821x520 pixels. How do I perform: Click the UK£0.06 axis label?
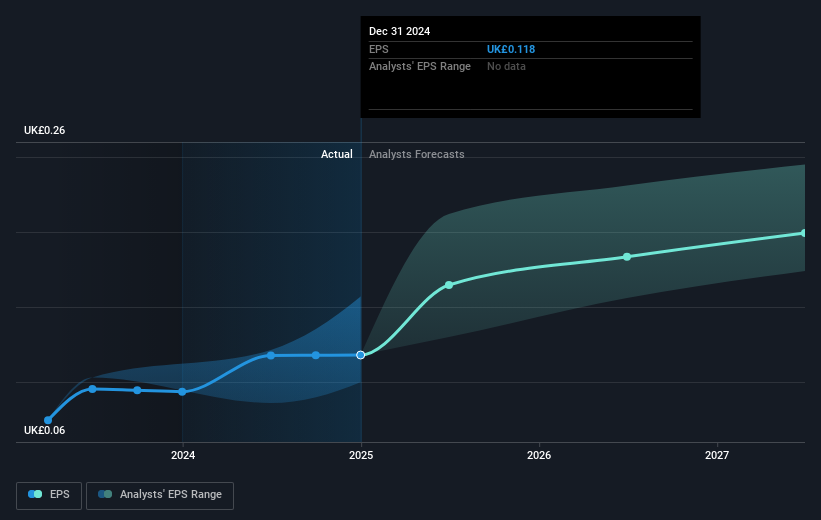tap(45, 430)
